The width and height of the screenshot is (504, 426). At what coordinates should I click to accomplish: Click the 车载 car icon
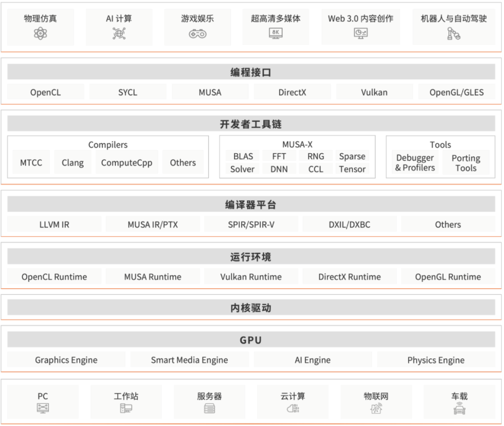click(459, 408)
